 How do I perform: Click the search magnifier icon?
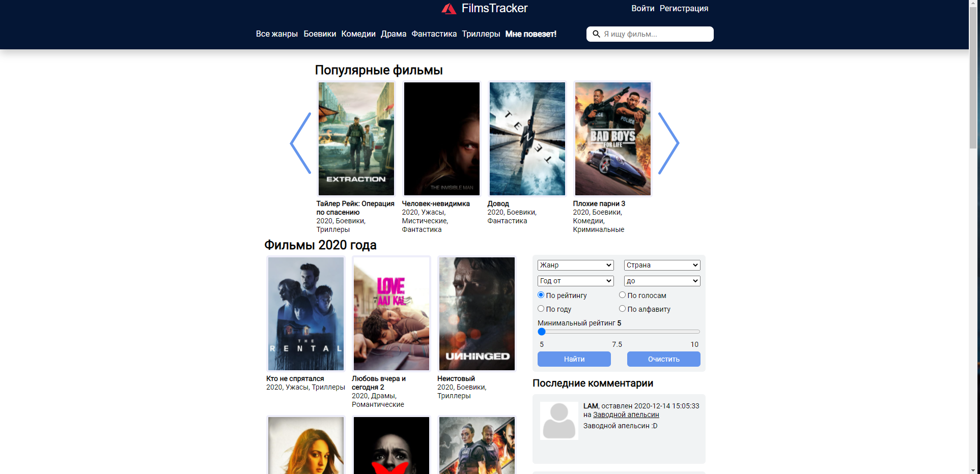pyautogui.click(x=596, y=34)
